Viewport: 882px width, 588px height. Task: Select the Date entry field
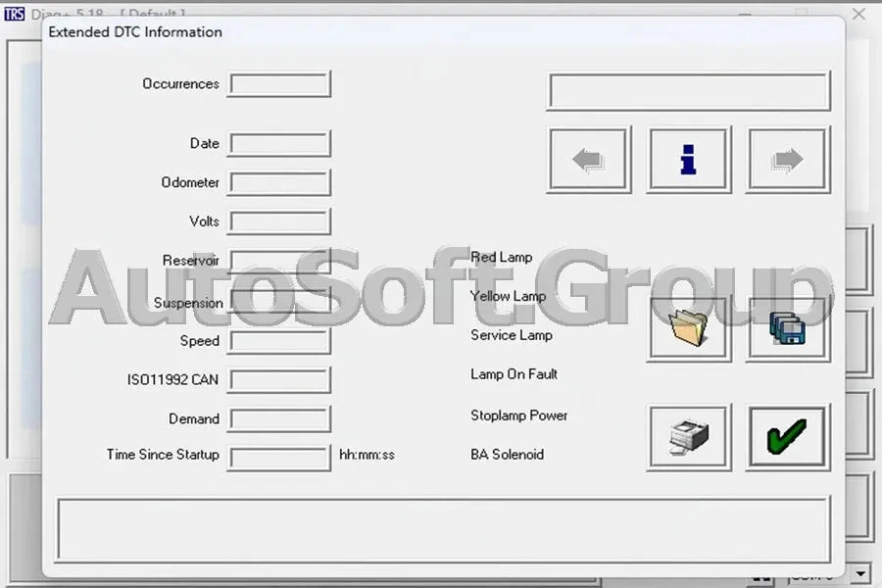pyautogui.click(x=278, y=143)
